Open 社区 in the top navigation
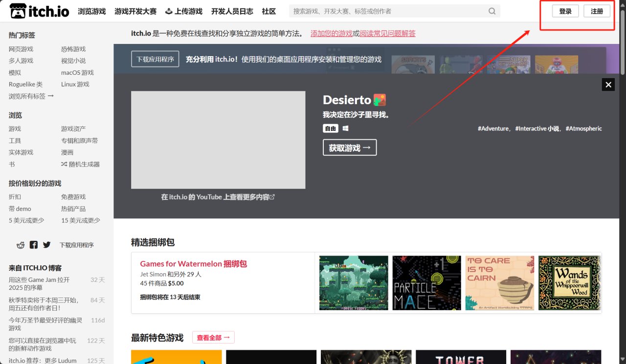Image resolution: width=626 pixels, height=364 pixels. point(269,11)
